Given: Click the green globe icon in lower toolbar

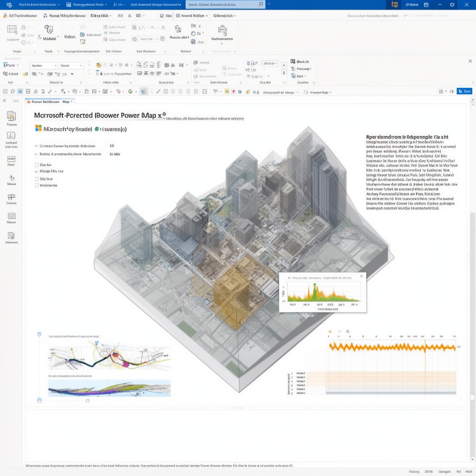Looking at the screenshot, I should tap(130, 92).
